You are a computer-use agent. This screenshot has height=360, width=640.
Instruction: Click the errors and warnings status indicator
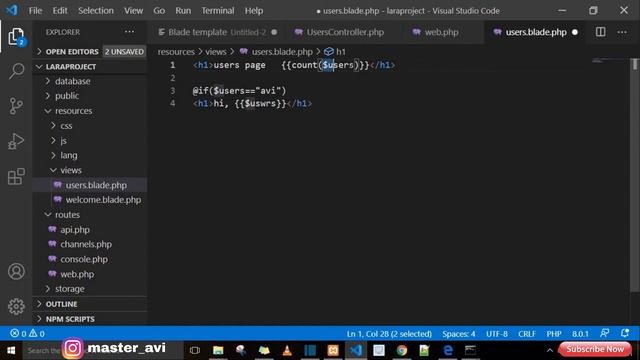[27, 333]
